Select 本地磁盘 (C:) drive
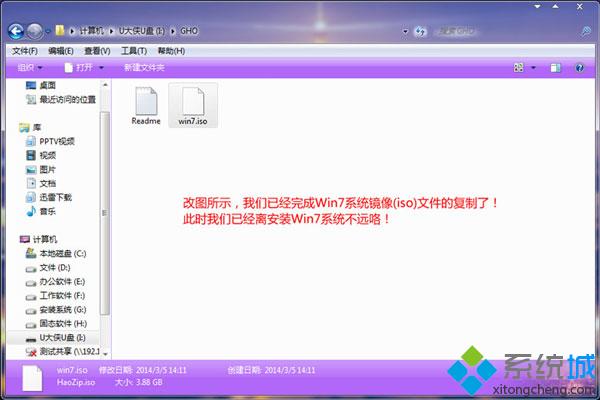This screenshot has height=400, width=600. (x=56, y=253)
